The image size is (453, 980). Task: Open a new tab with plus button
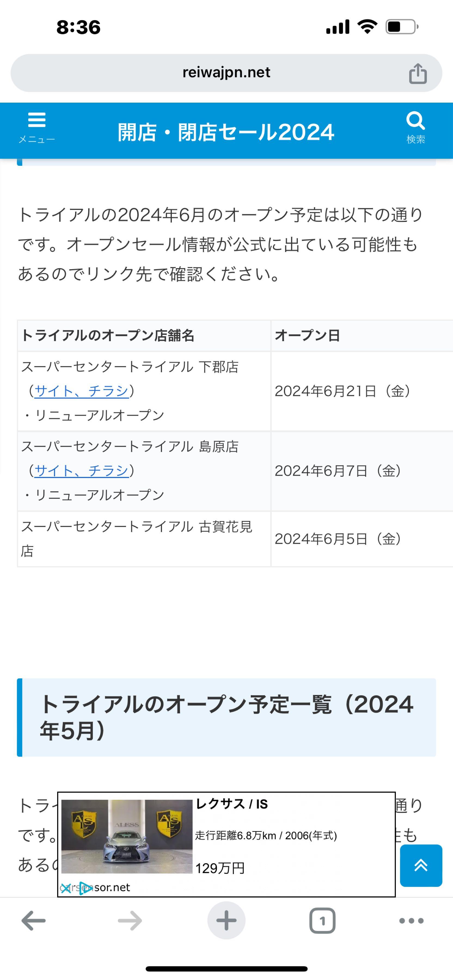pos(226,921)
